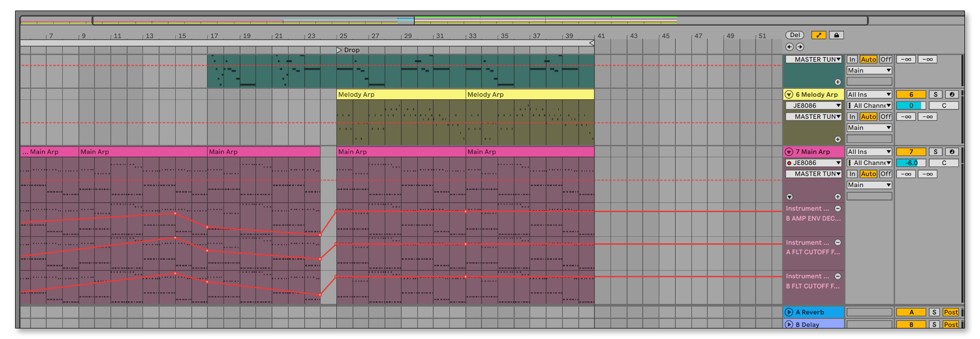
Task: Click the lock envelopes icon
Action: [x=836, y=35]
